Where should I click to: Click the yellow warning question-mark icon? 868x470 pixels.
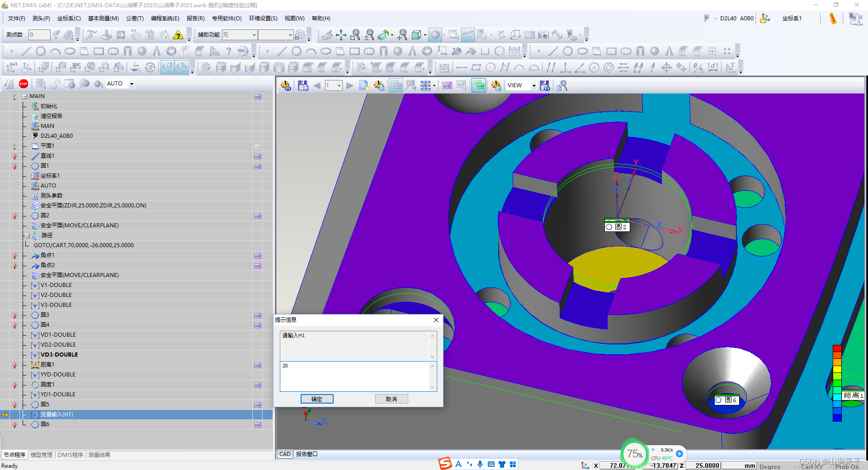tap(179, 35)
